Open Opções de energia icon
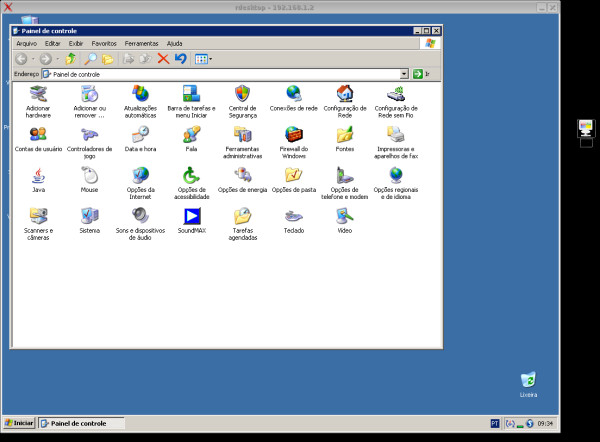600x442 pixels. coord(243,180)
